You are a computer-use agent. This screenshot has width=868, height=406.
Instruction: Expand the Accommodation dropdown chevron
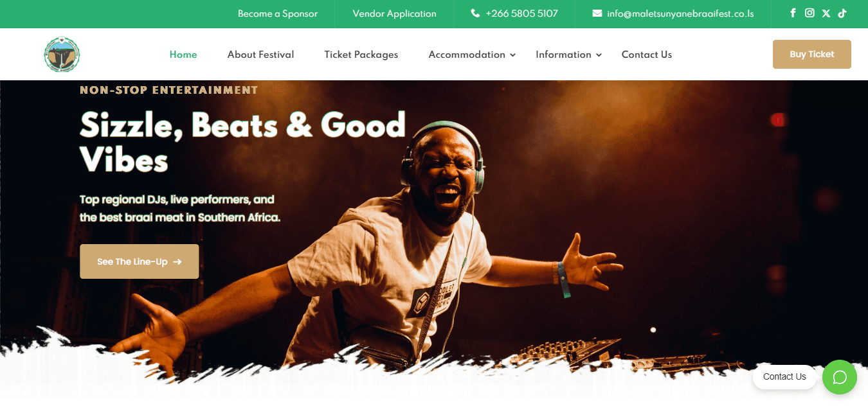512,55
